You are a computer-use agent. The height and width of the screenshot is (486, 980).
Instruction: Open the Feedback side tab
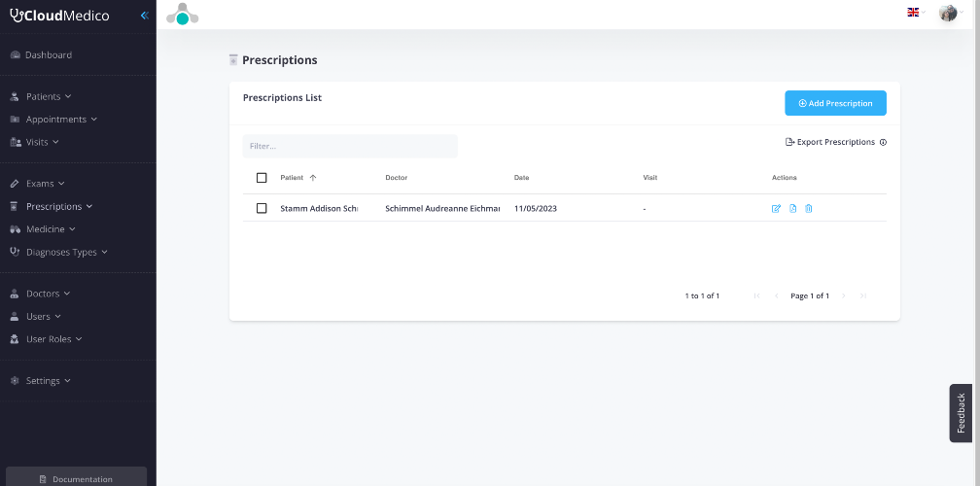(x=961, y=413)
